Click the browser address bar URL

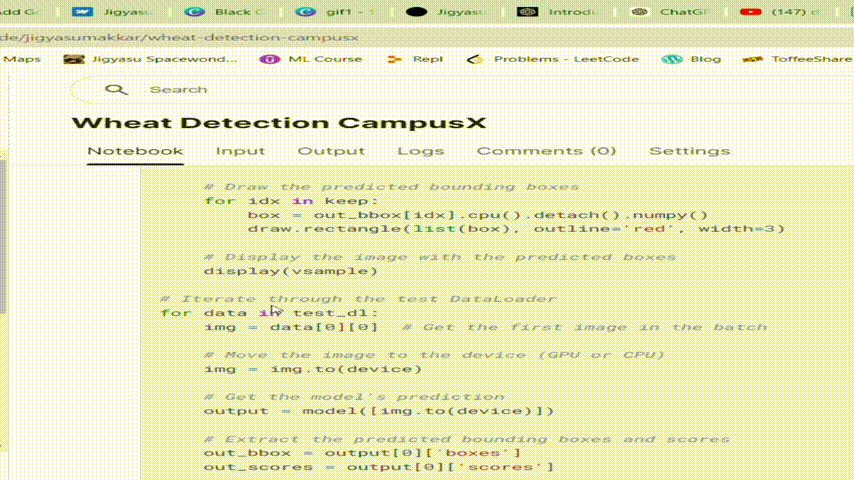179,38
